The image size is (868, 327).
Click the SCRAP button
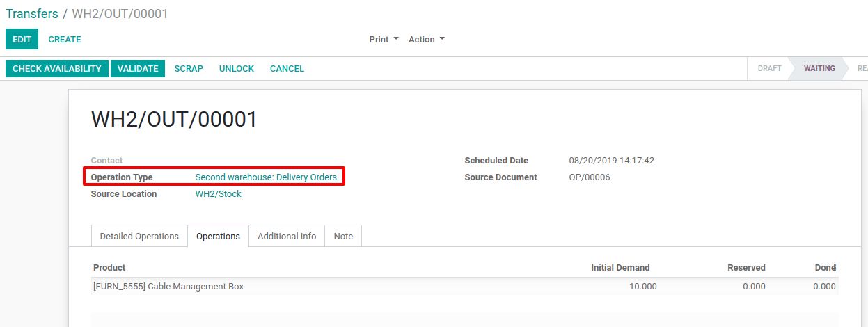coord(189,69)
